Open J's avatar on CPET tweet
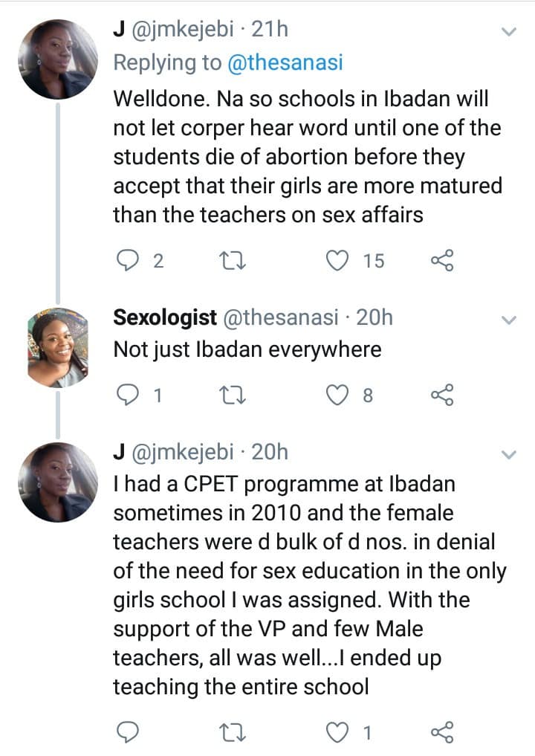The image size is (535, 756). coord(59,482)
